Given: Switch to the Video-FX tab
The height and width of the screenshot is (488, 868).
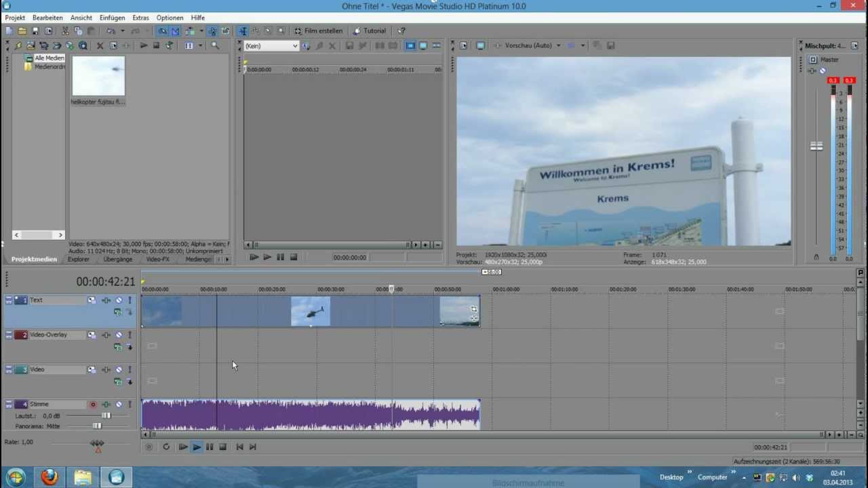Looking at the screenshot, I should (x=158, y=259).
